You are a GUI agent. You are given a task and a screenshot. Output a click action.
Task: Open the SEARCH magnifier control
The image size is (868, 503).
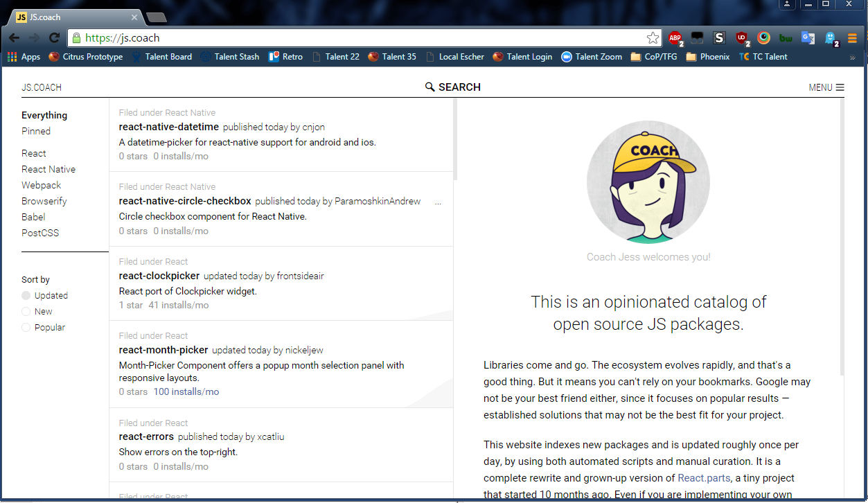tap(452, 87)
